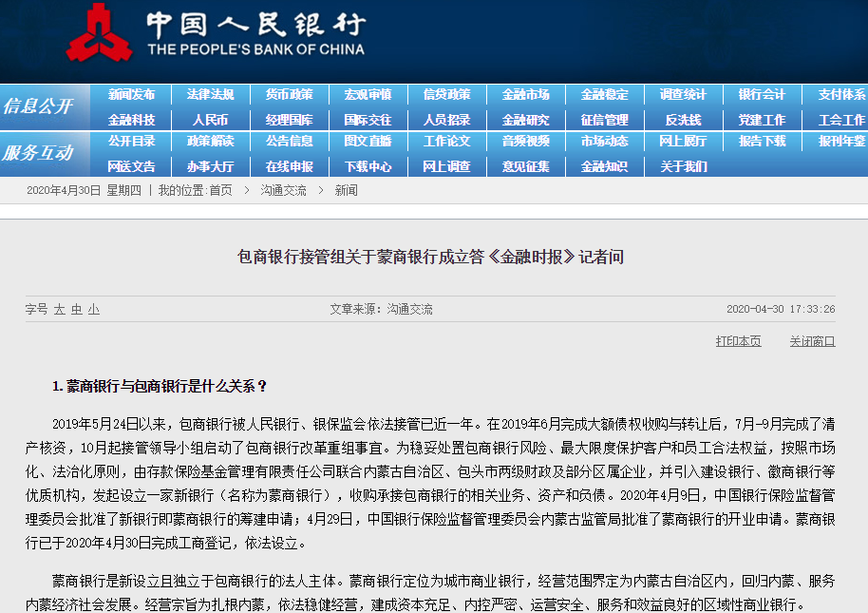Viewport: 868px width, 613px height.
Task: Click the 信息公开 section header
Action: tap(38, 106)
